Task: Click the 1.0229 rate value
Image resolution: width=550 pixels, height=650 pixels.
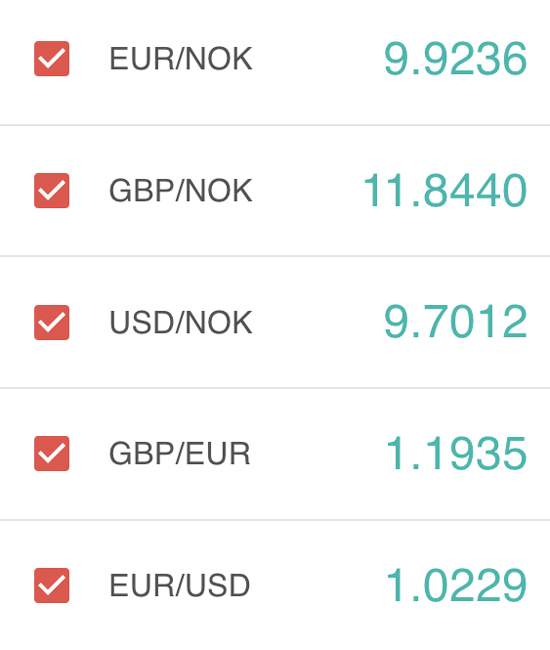Action: coord(456,585)
